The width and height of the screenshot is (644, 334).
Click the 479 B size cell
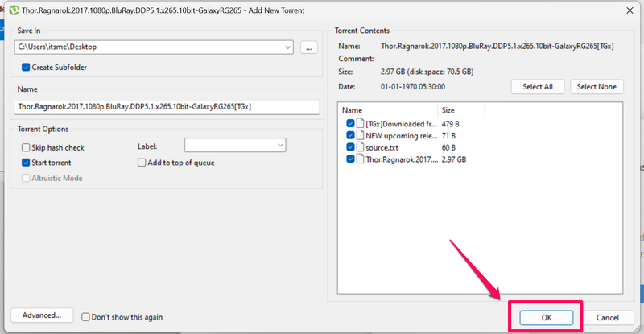coord(450,123)
